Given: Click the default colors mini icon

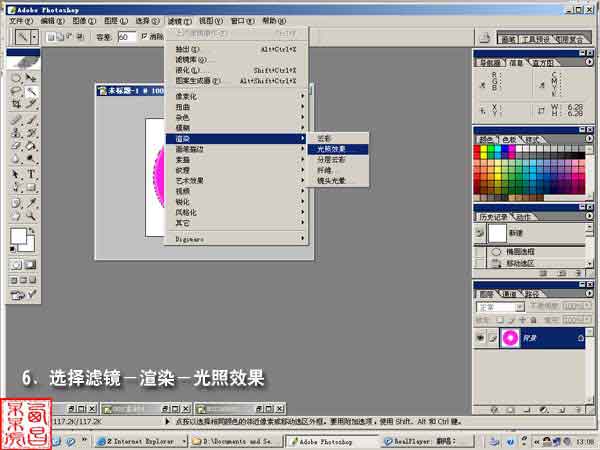Looking at the screenshot, I should [13, 249].
